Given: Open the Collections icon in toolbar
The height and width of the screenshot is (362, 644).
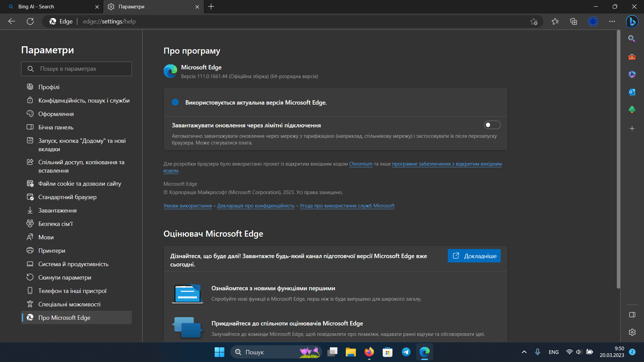Looking at the screenshot, I should (x=574, y=21).
